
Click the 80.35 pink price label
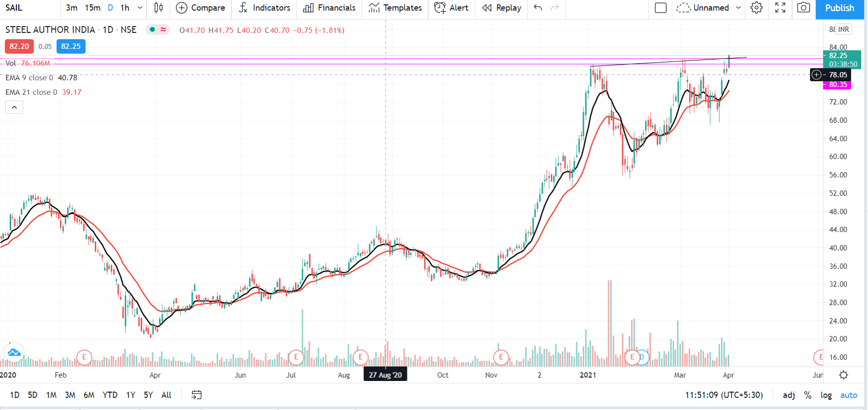[x=838, y=85]
